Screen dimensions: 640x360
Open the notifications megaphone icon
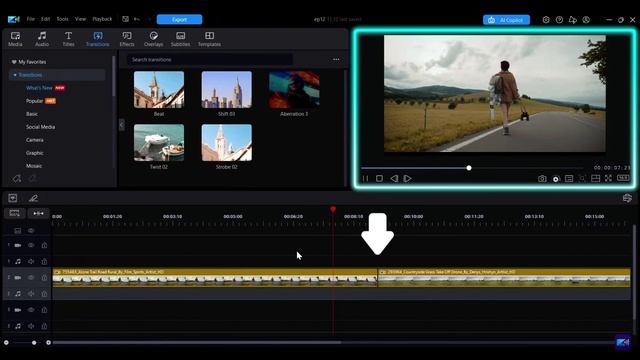(x=573, y=20)
